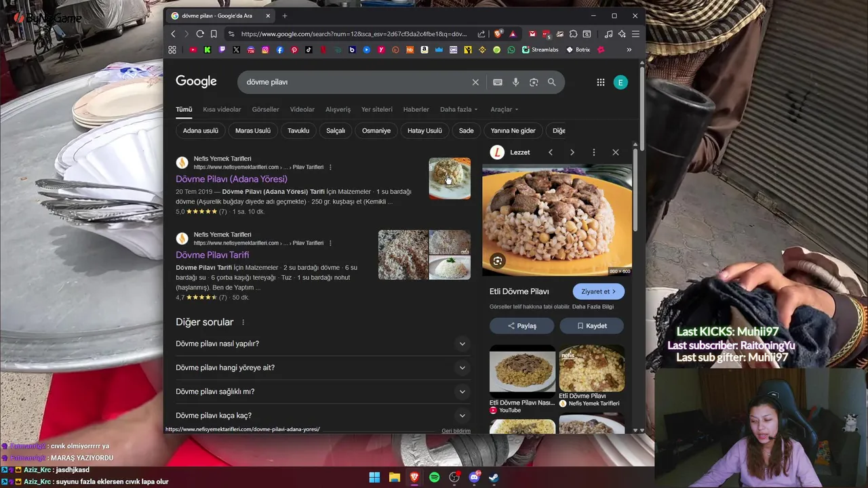Image resolution: width=868 pixels, height=488 pixels.
Task: Select the Yanına Ne gider chip
Action: point(513,130)
